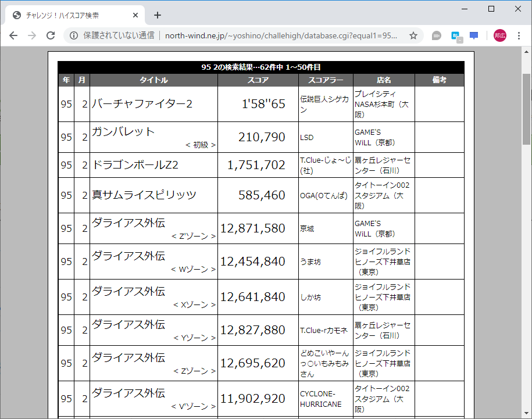Screen dimensions: 532x419
Task: Open the 邦広 profile avatar menu
Action: 499,35
